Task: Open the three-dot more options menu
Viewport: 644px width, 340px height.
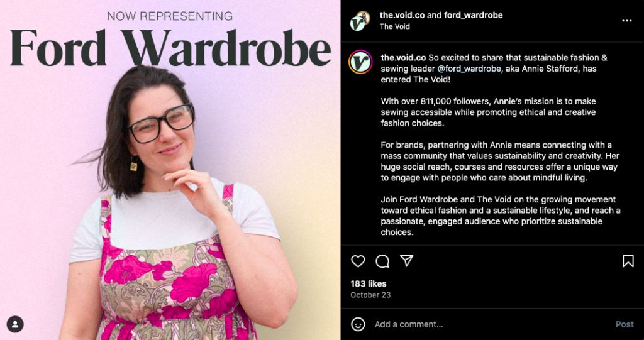Action: click(x=627, y=21)
